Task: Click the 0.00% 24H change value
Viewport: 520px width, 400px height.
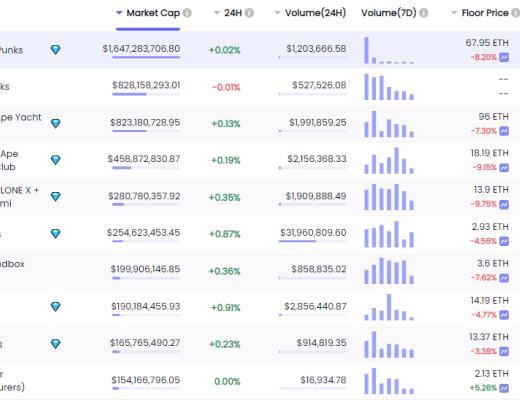Action: pos(227,381)
